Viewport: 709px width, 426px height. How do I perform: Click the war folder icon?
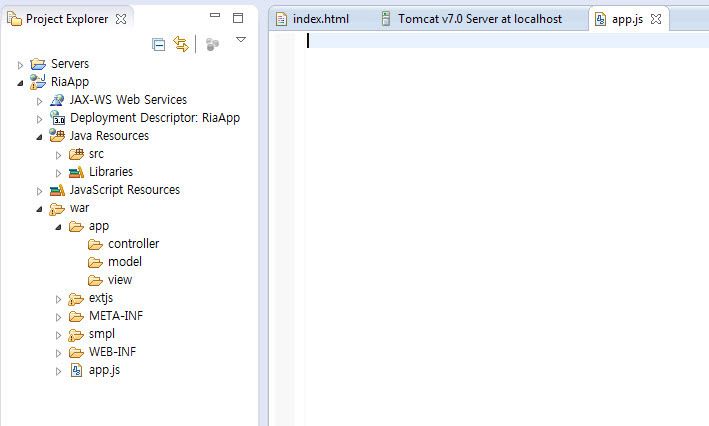pyautogui.click(x=57, y=209)
